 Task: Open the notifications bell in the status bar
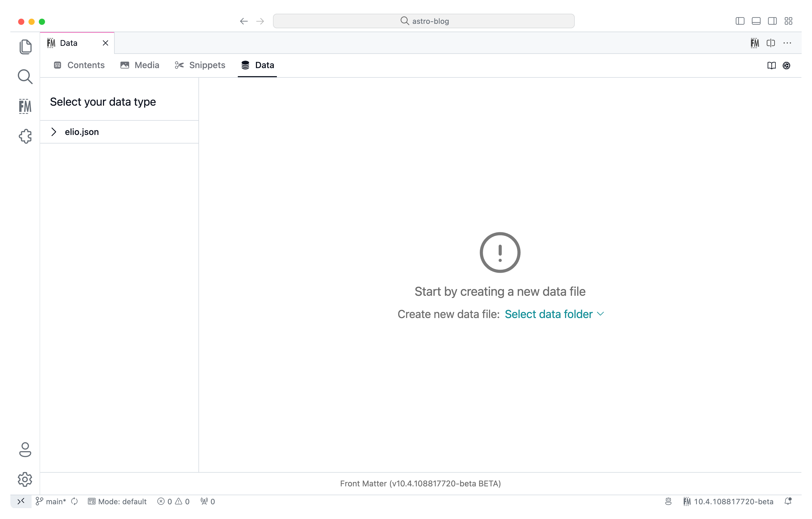pos(788,501)
